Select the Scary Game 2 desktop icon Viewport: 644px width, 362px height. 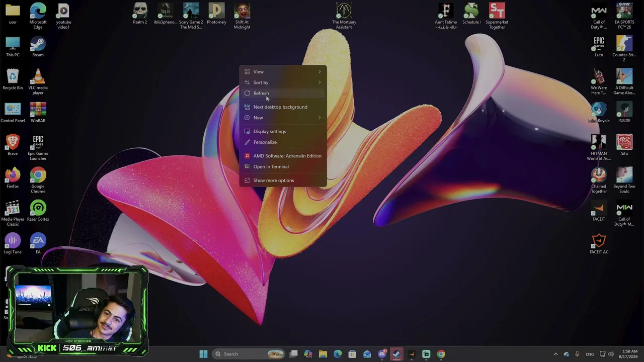[191, 16]
